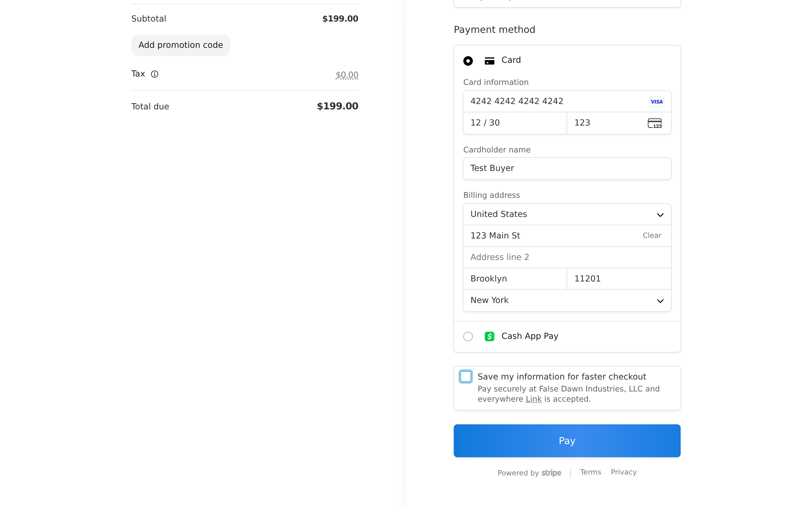812x508 pixels.
Task: Clear the 123 Main St address
Action: point(652,235)
